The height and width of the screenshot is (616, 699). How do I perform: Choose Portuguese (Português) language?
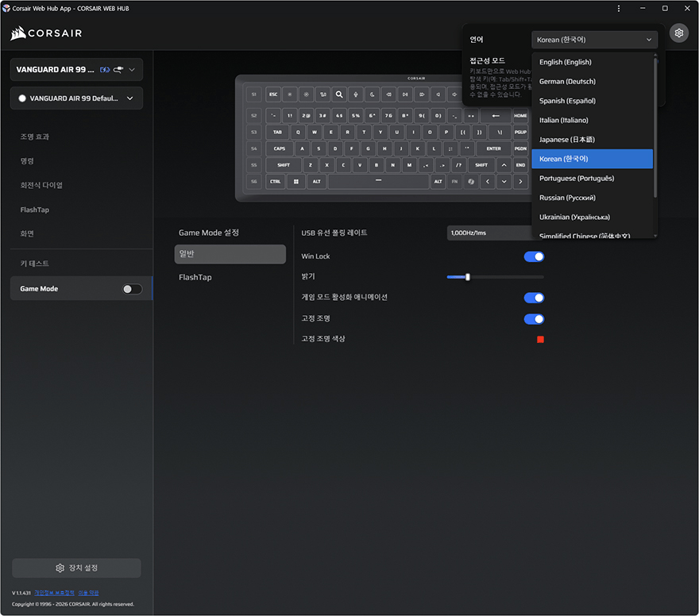click(592, 178)
